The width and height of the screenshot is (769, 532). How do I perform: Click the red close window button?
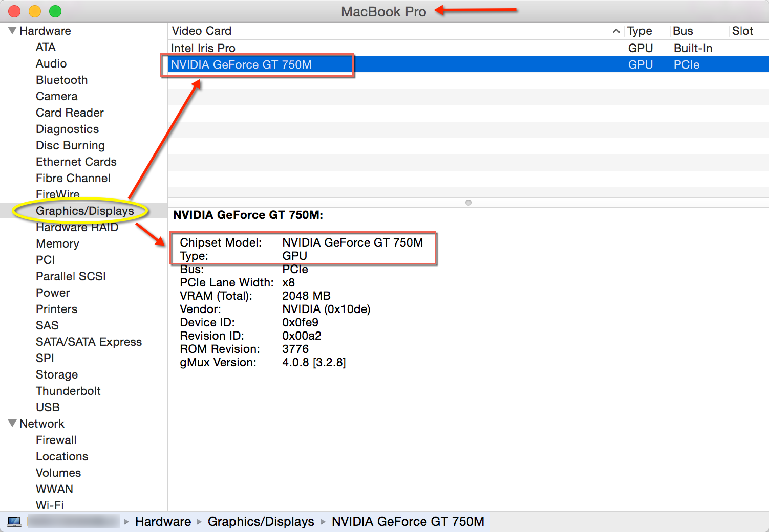pos(14,11)
